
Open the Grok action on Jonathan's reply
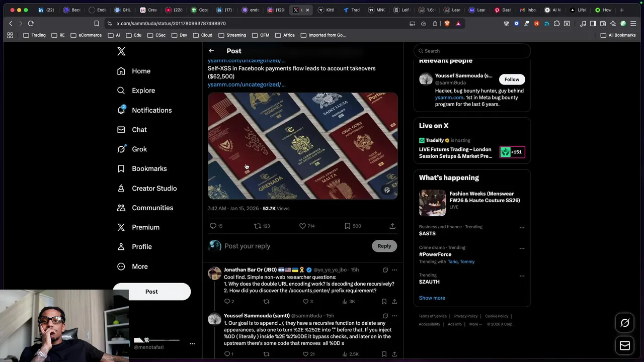(x=385, y=270)
